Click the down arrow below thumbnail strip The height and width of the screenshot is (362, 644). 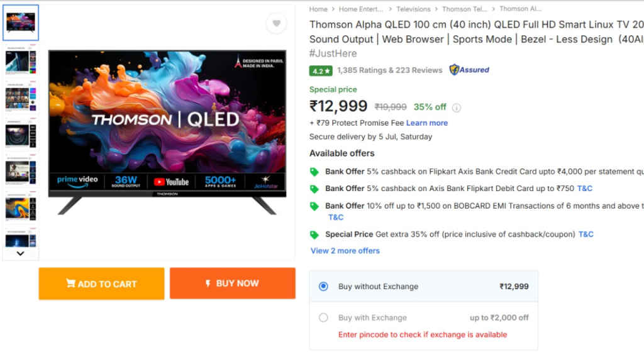(21, 254)
